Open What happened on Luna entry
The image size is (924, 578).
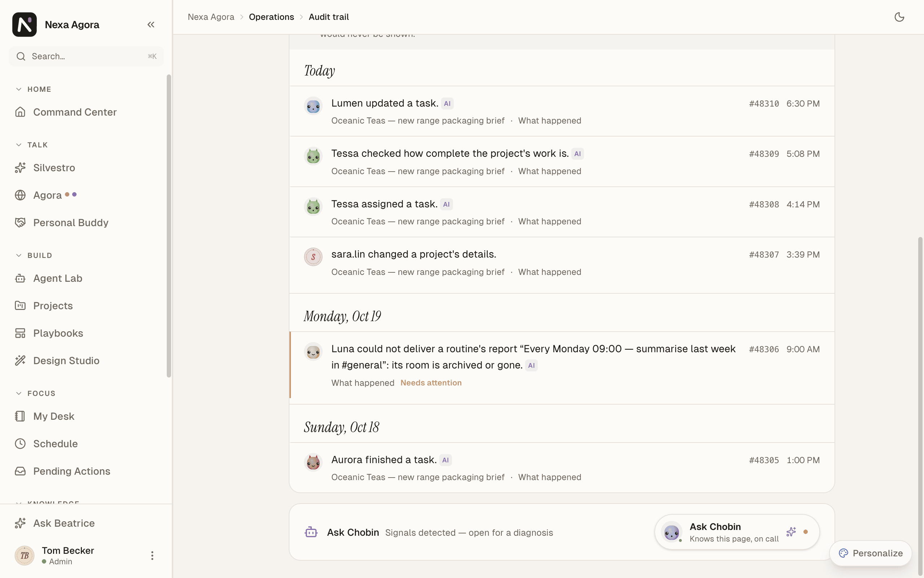363,383
